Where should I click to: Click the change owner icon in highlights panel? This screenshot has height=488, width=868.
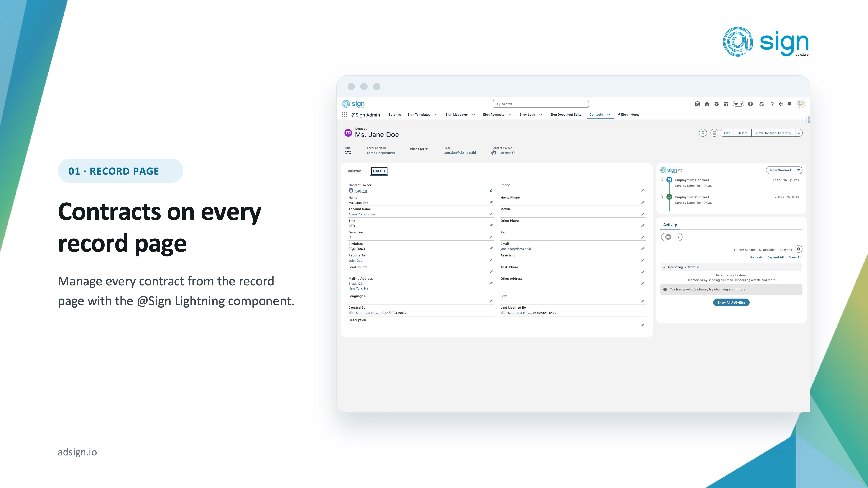pos(513,153)
